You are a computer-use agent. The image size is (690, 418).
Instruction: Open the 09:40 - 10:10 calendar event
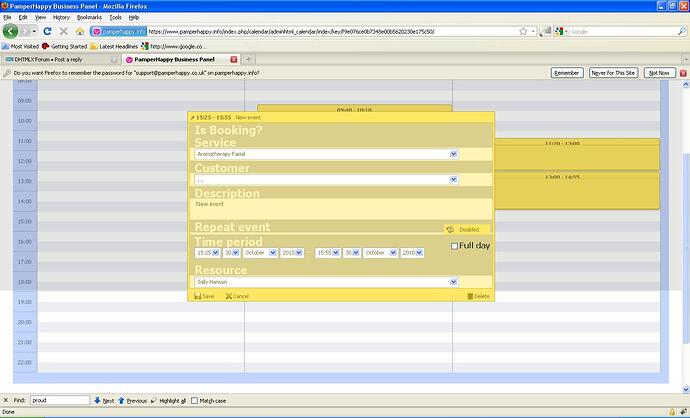[x=354, y=109]
